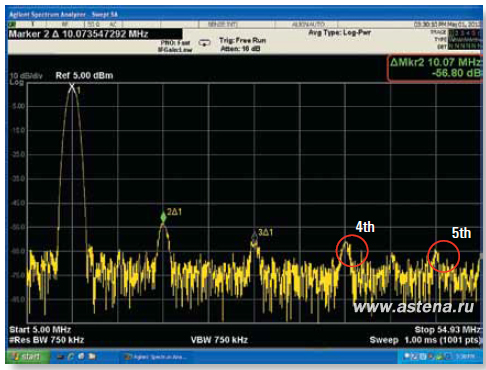Screen dimensions: 486x370
Task: Open the Windows start menu
Action: [27, 357]
